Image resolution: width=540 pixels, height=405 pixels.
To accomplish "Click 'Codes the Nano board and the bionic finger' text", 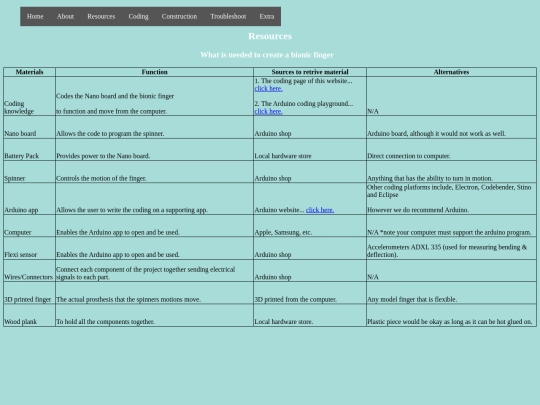I will 115,96.
